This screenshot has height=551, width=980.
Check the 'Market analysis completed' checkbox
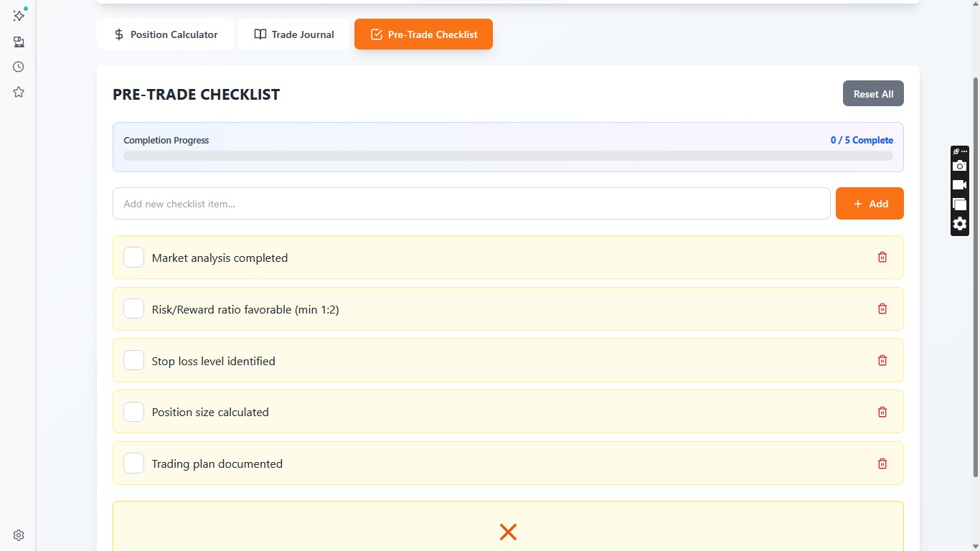[134, 258]
